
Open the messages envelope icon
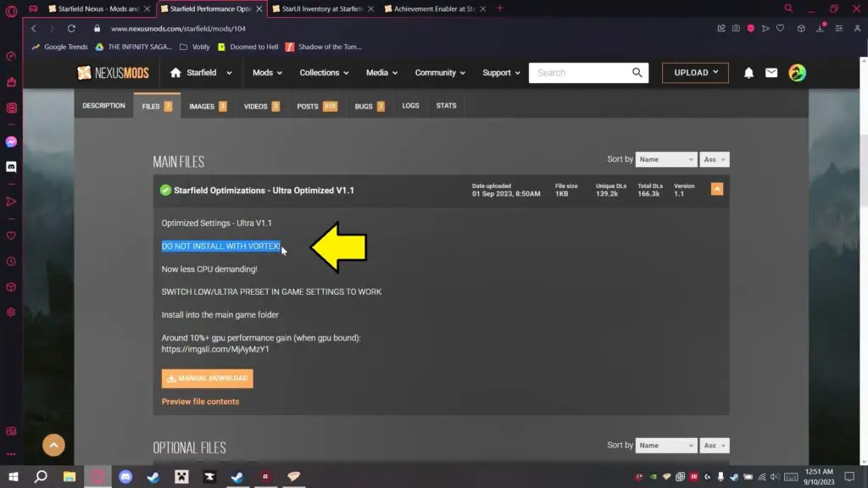tap(771, 73)
